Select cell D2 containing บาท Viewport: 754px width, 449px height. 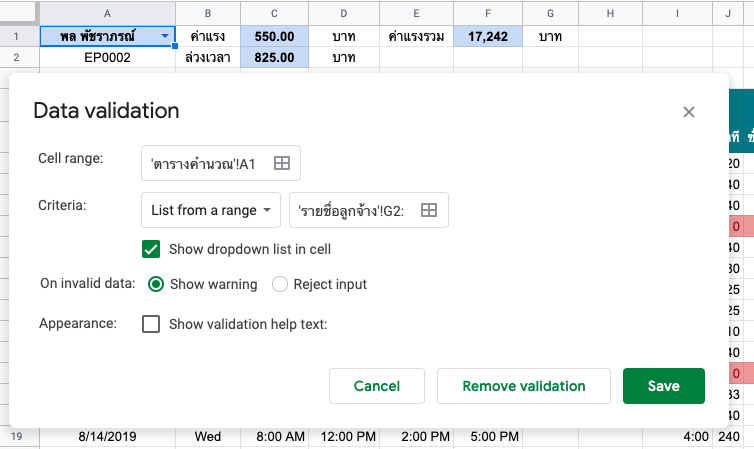344,58
